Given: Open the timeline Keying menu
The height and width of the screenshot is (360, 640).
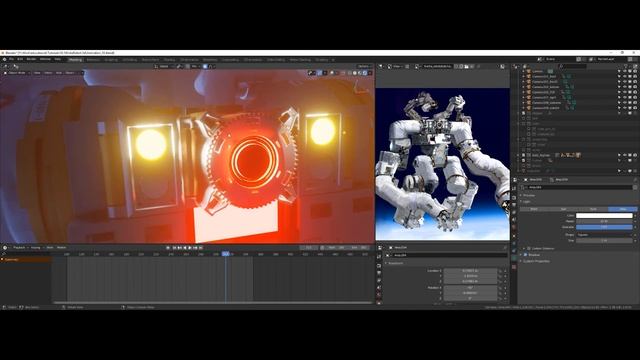Looking at the screenshot, I should click(36, 247).
